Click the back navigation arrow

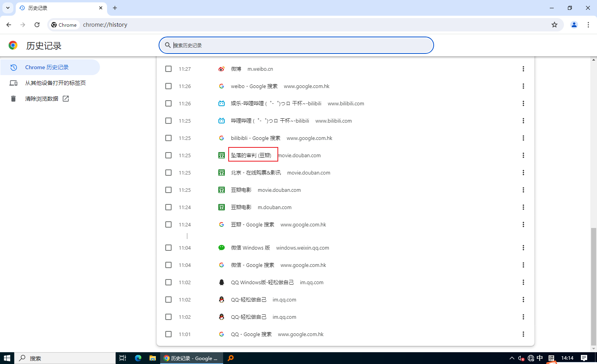(9, 25)
